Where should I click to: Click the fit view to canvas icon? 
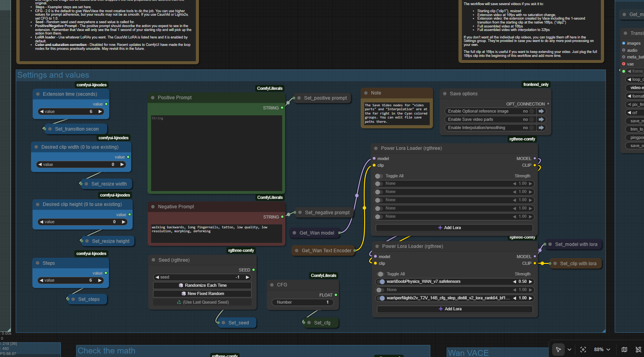tap(583, 350)
